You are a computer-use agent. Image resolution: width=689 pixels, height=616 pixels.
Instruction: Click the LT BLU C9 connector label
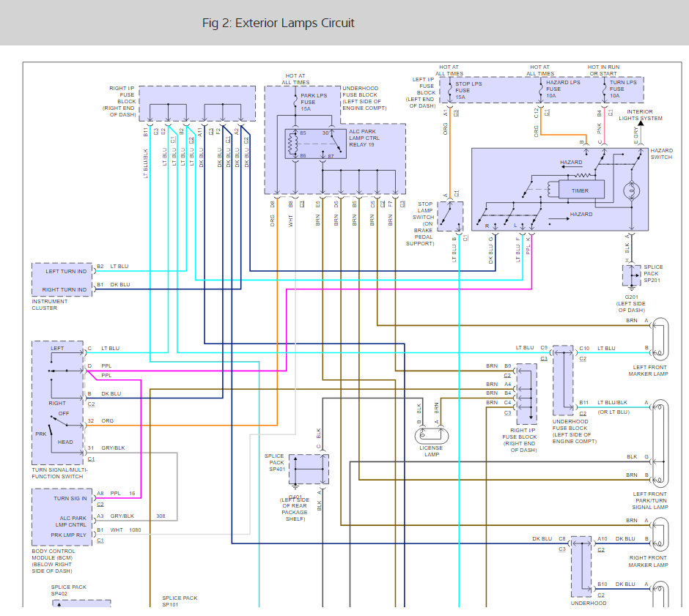[531, 348]
